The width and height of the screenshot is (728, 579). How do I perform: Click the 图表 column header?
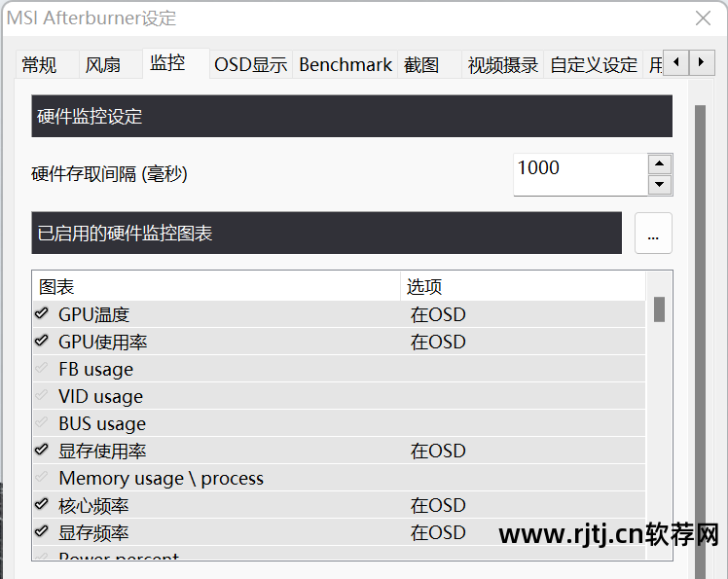(216, 286)
